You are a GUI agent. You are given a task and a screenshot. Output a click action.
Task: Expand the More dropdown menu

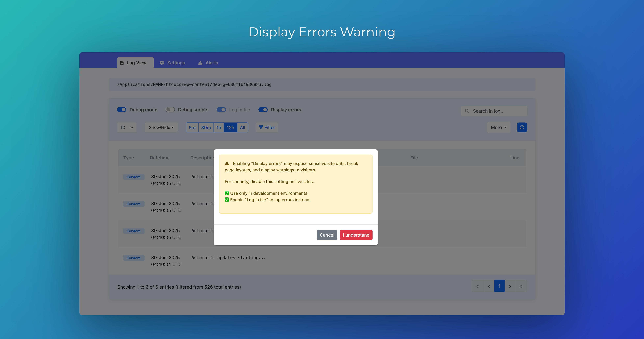point(499,127)
